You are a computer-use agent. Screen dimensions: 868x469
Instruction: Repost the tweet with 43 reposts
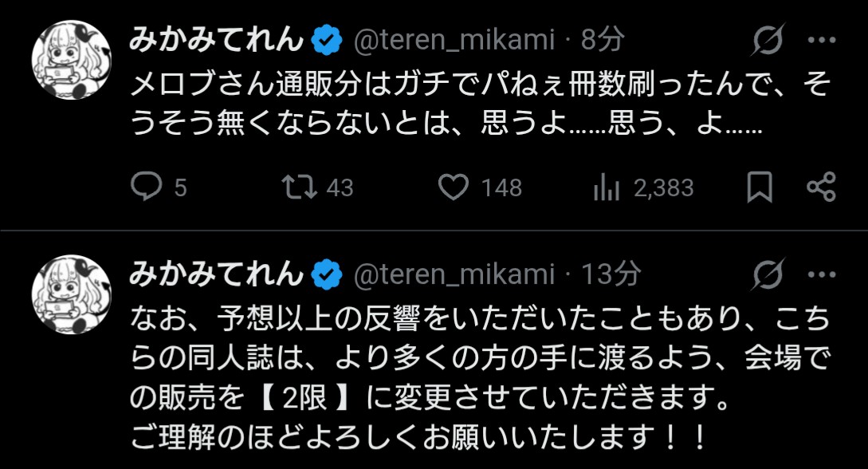pos(299,187)
